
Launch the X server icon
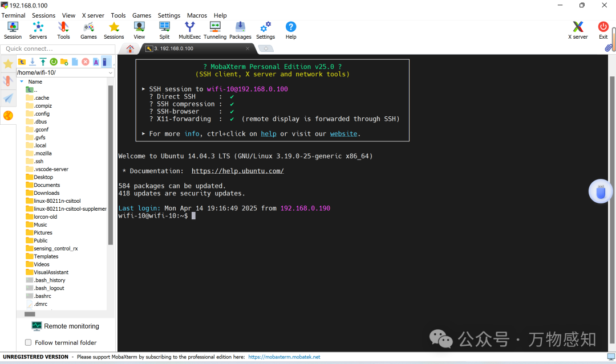pos(578,30)
